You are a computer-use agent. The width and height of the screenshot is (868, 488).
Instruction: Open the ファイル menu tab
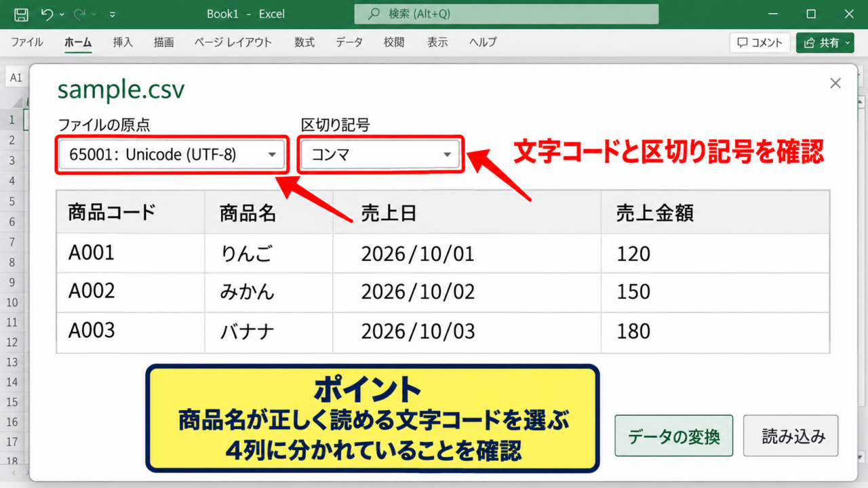point(26,42)
